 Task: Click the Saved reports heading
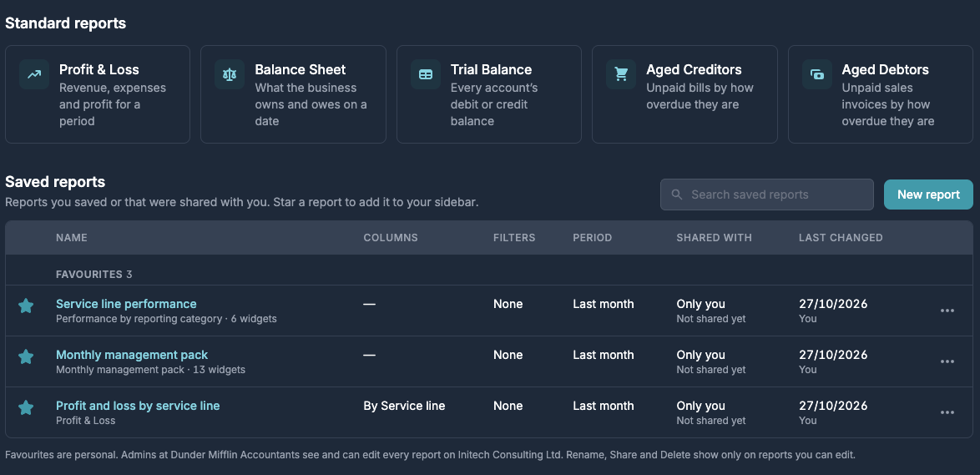55,182
